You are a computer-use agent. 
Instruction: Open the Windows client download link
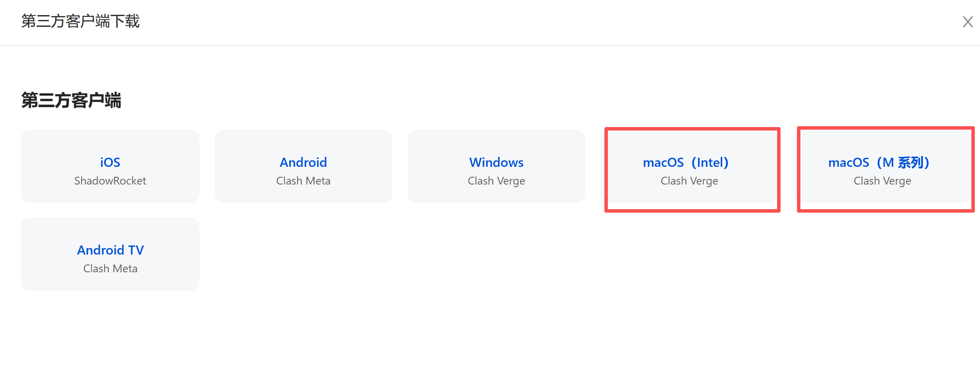[496, 162]
